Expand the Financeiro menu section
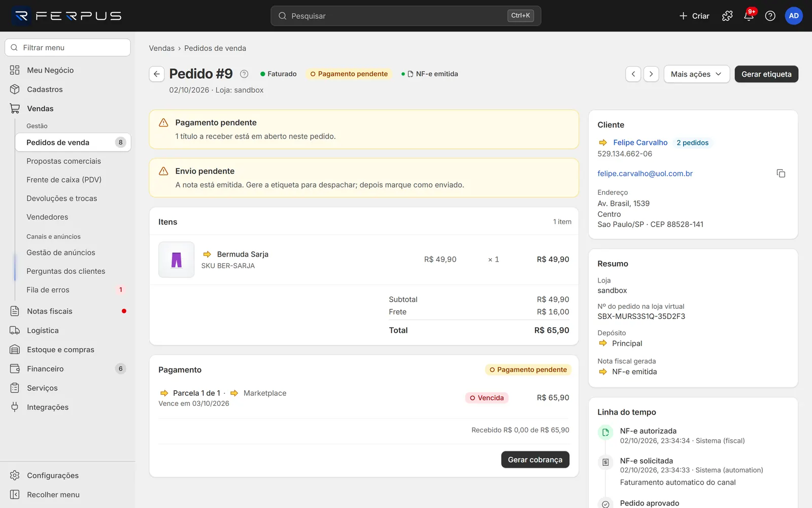The height and width of the screenshot is (508, 812). [x=68, y=369]
